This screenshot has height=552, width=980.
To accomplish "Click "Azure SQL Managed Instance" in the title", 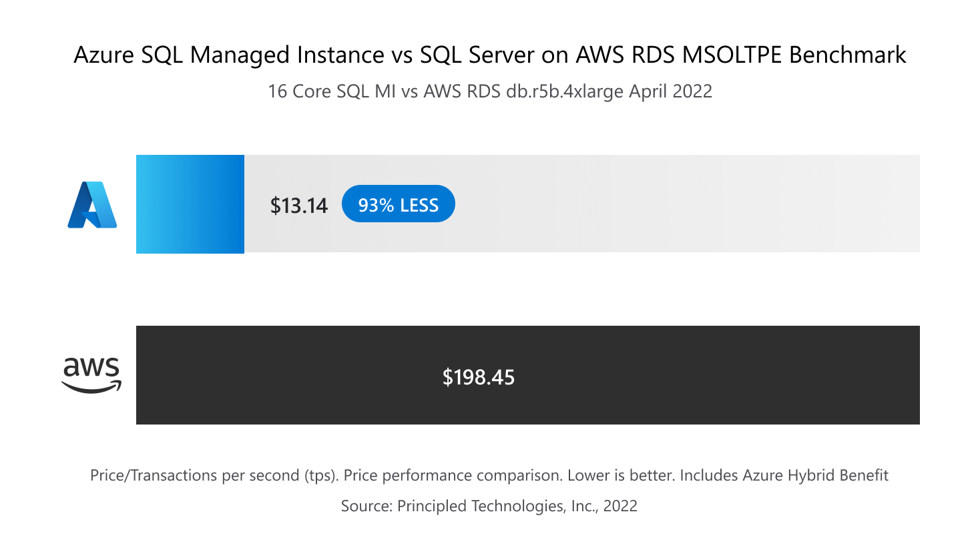I will click(228, 55).
